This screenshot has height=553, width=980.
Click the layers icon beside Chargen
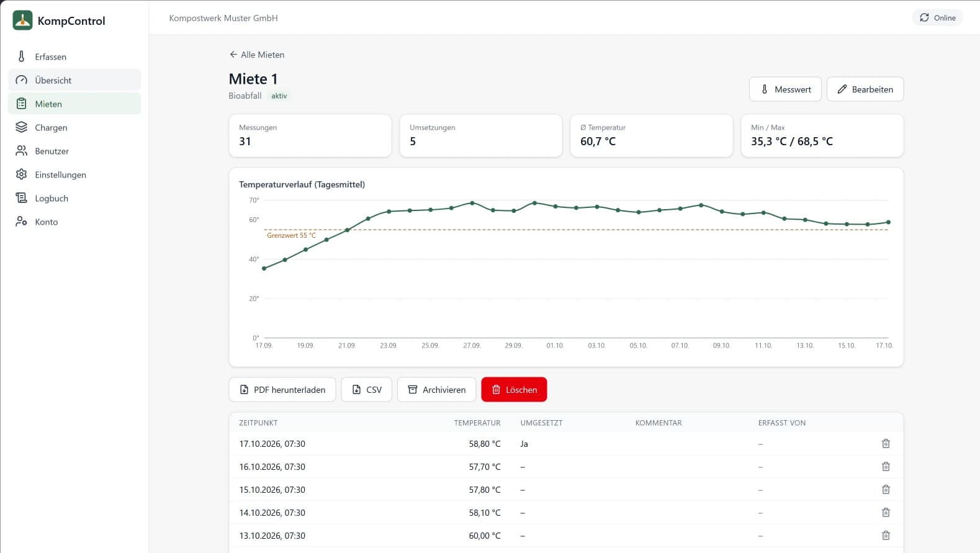[x=22, y=127]
